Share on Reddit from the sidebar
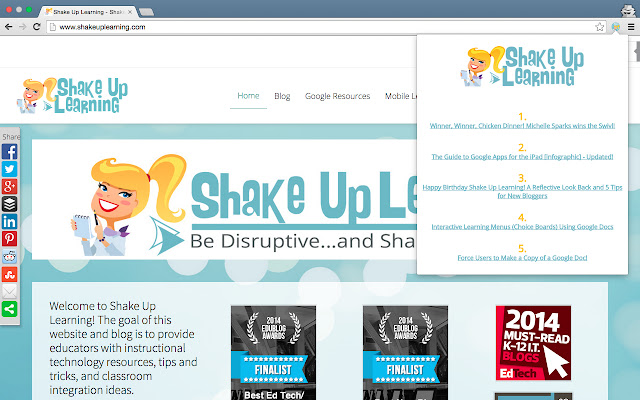 (x=9, y=256)
